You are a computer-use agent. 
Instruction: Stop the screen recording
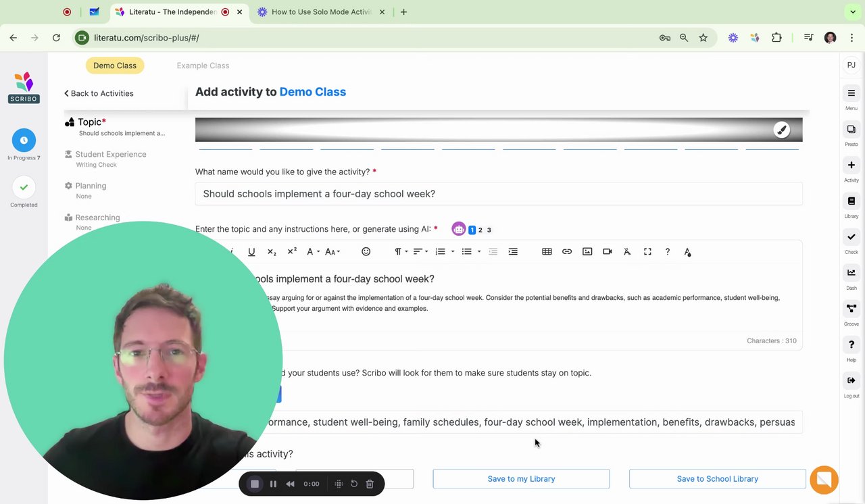pyautogui.click(x=255, y=484)
